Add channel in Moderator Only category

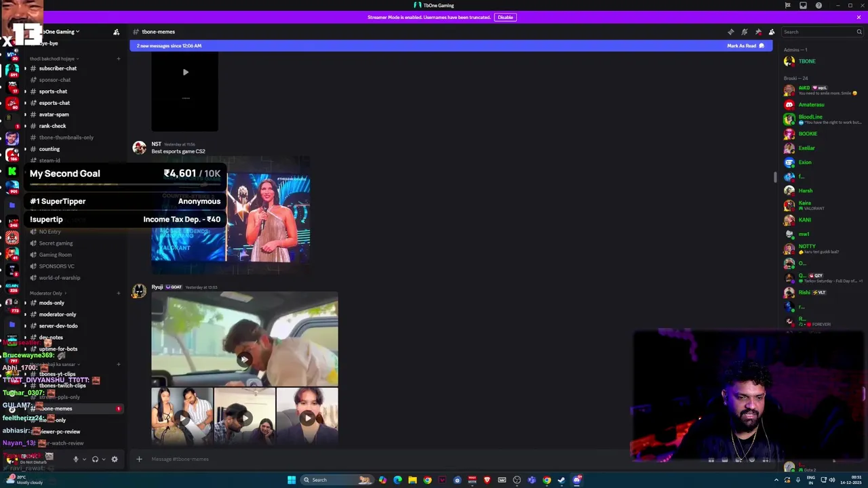[x=118, y=293]
